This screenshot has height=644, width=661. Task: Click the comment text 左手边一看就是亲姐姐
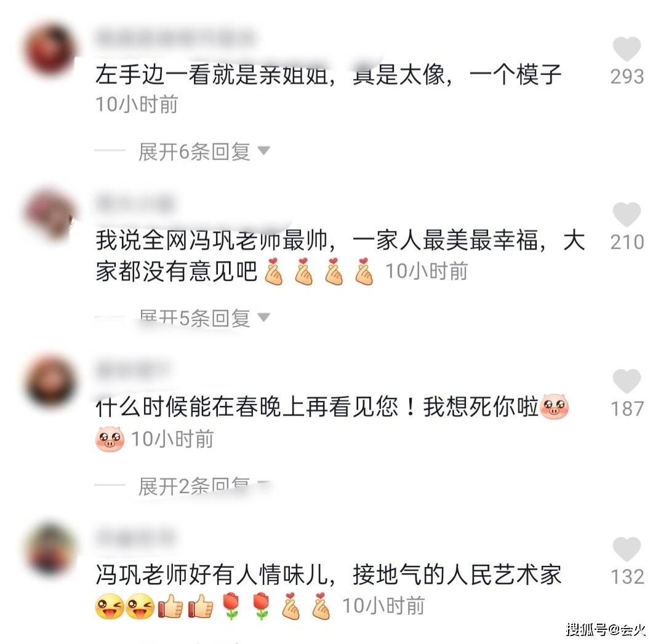click(x=212, y=75)
